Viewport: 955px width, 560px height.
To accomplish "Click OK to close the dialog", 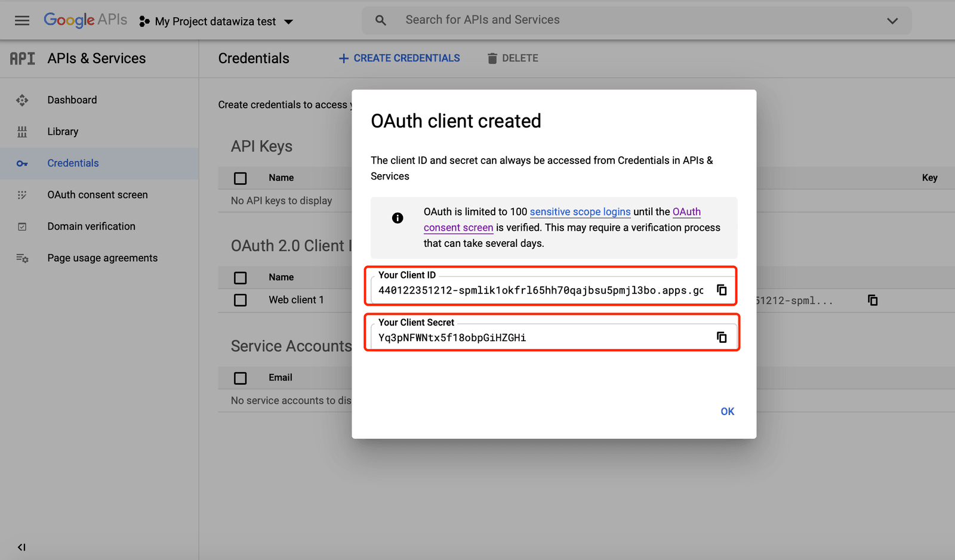I will coord(728,412).
